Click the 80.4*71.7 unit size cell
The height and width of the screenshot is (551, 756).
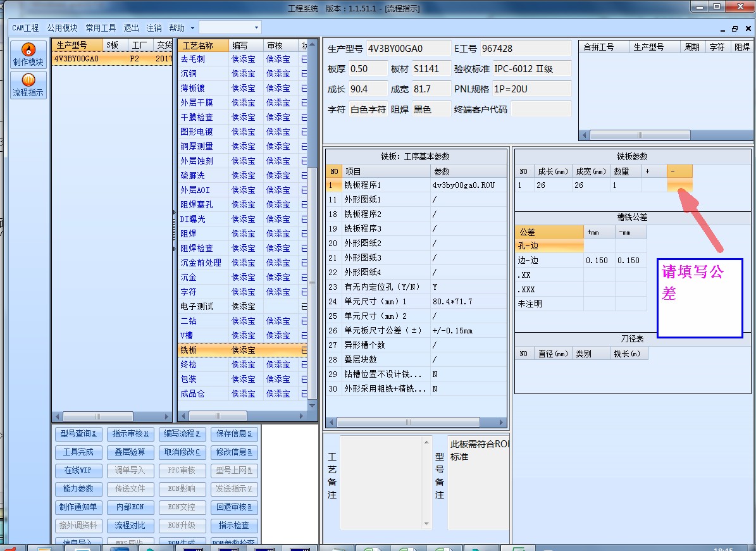click(x=468, y=301)
